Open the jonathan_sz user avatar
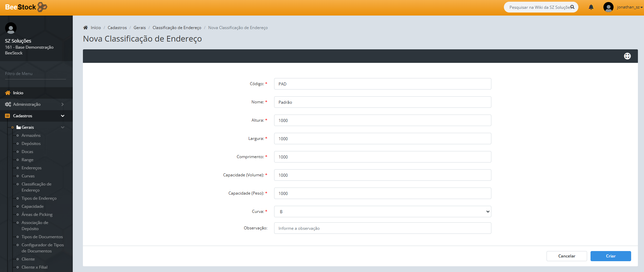The height and width of the screenshot is (272, 644). click(608, 7)
